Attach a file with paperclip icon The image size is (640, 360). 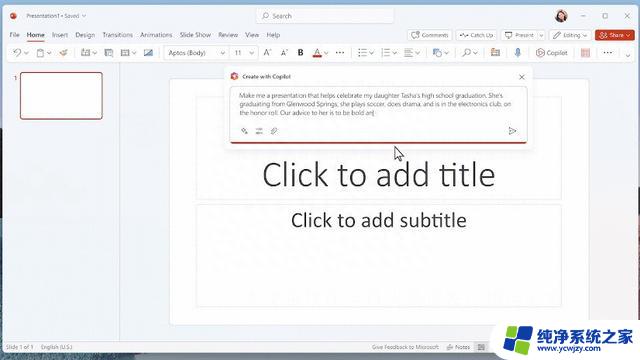274,131
